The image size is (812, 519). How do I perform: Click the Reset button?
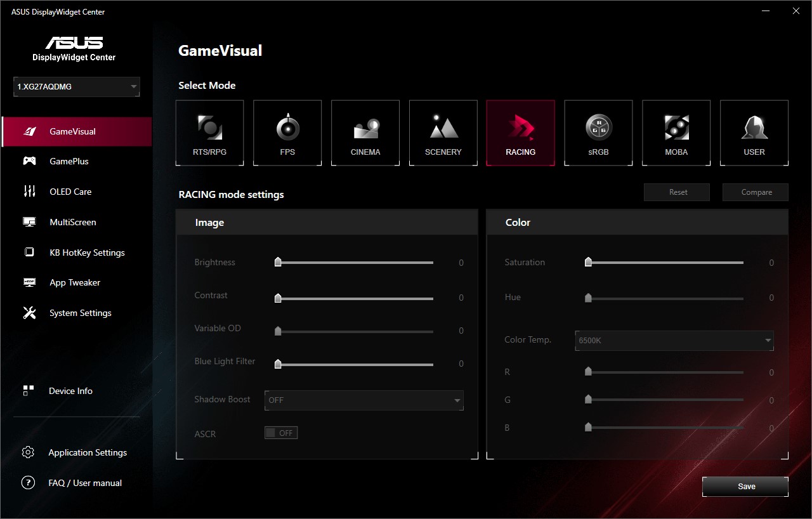pyautogui.click(x=678, y=192)
